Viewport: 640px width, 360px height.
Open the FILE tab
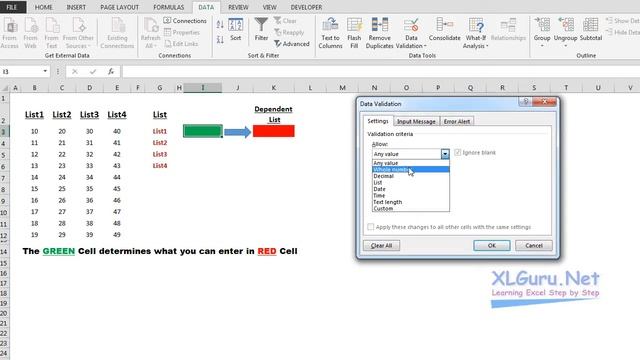coord(12,7)
